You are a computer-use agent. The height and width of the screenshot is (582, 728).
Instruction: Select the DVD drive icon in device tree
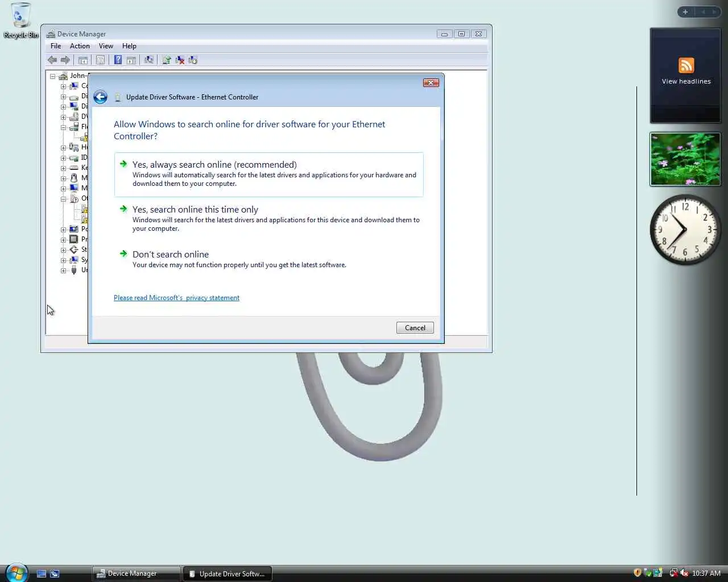click(x=73, y=117)
